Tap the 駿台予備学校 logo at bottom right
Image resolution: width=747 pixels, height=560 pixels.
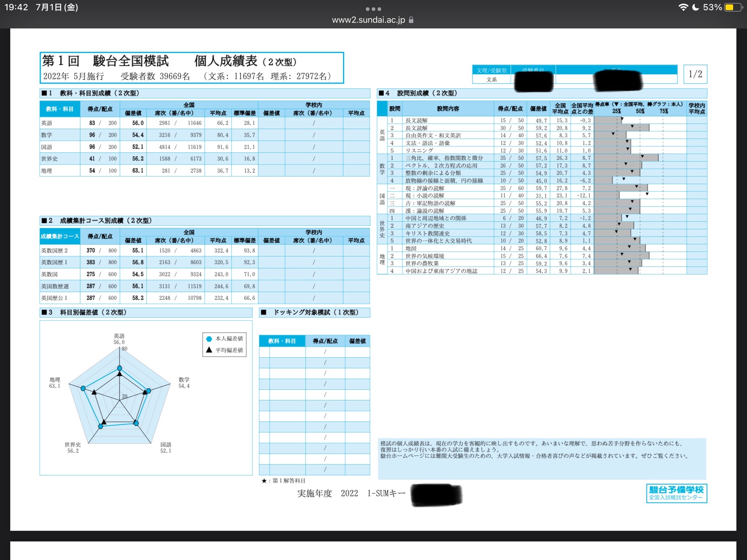click(x=677, y=493)
